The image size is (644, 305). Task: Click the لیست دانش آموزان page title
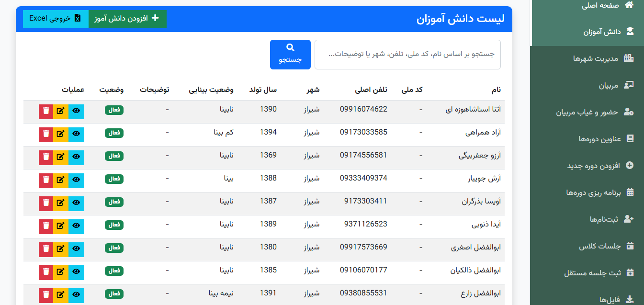point(461,19)
